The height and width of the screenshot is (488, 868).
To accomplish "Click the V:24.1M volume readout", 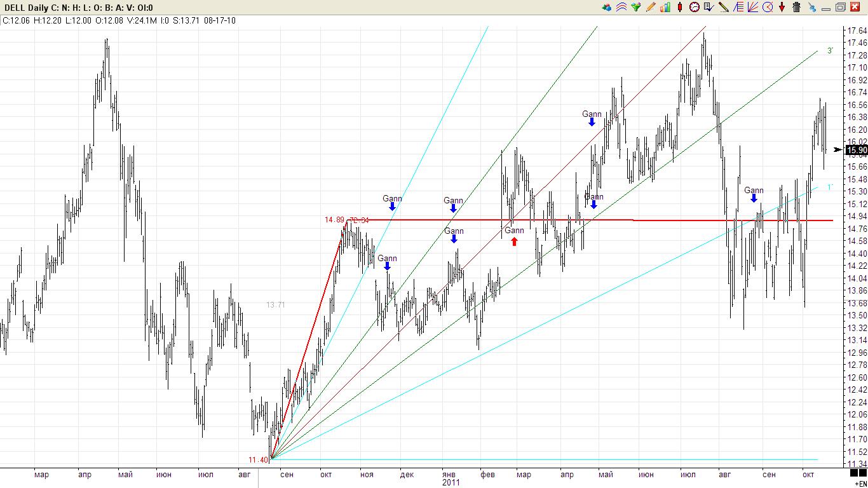I will point(142,20).
